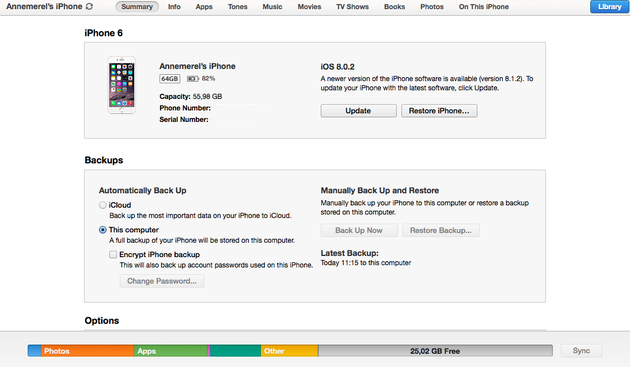630x367 pixels.
Task: Switch to the Movies tab
Action: [x=309, y=7]
